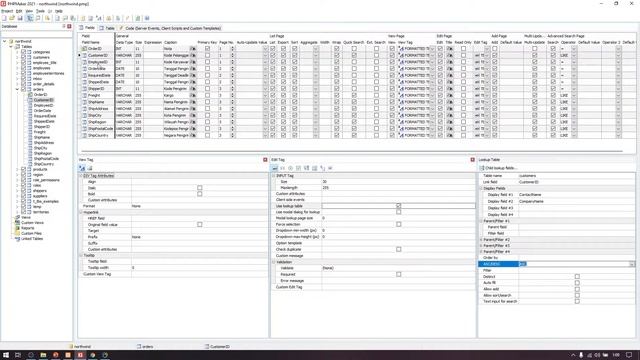Screen dimensions: 640x360
Task: Toggle the Required validation checkbox
Action: [x=398, y=274]
